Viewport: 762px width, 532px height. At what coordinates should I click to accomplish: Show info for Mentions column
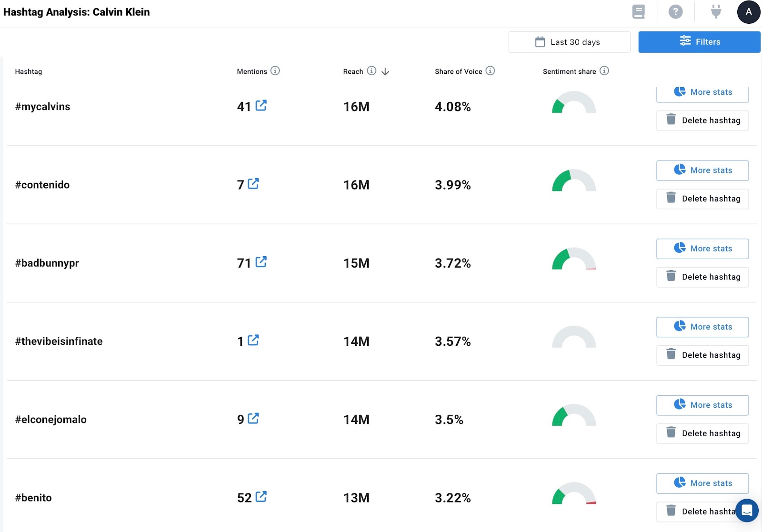[275, 71]
